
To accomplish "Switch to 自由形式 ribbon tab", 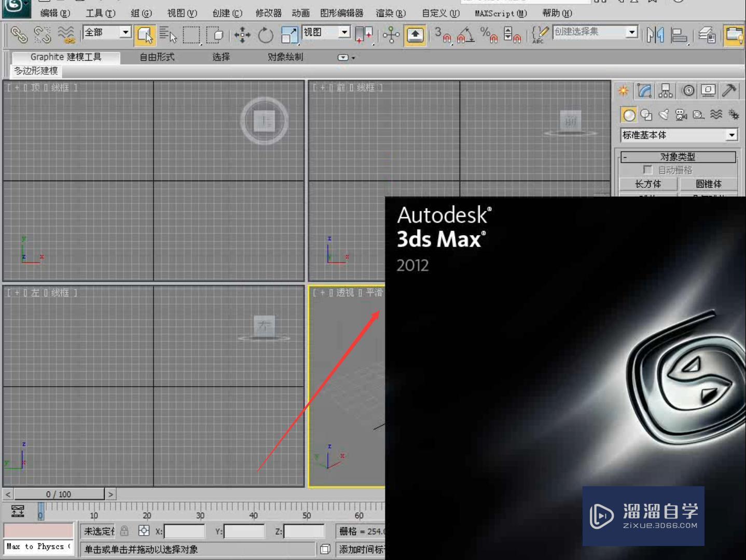I will pos(157,57).
